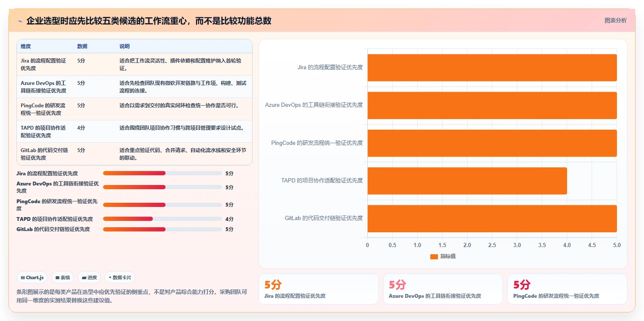The height and width of the screenshot is (321, 644).
Task: Click description 适合围绕团队项目协作习惯
Action: (x=182, y=128)
